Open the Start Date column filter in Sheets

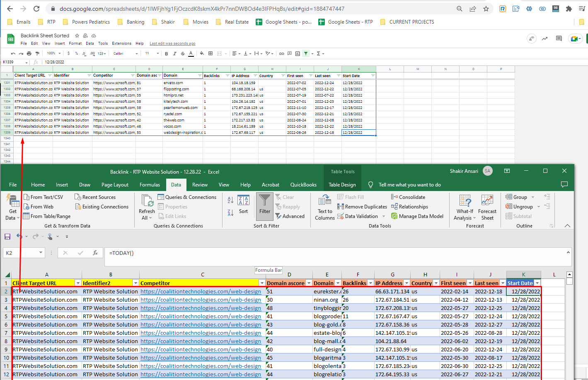(x=373, y=75)
